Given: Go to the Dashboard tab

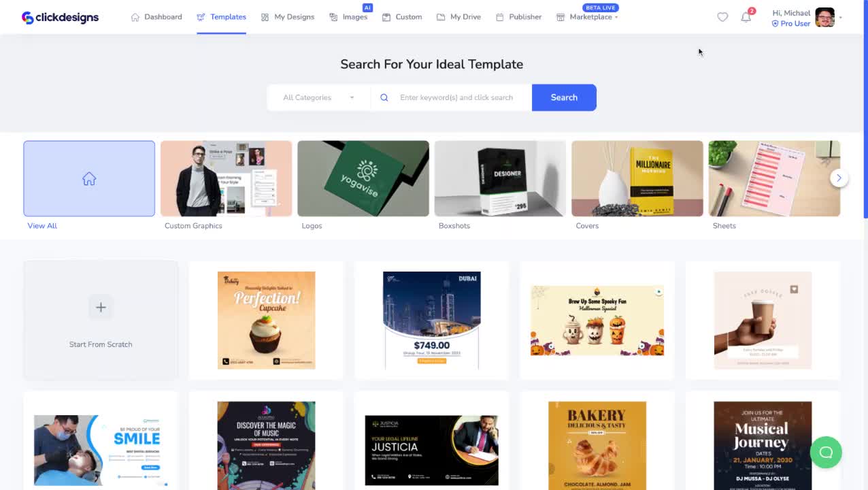Looking at the screenshot, I should 156,17.
